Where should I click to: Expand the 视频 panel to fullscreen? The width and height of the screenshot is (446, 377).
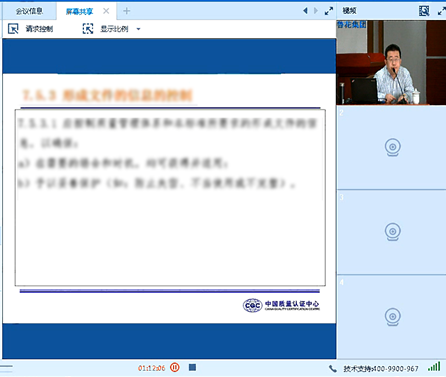(x=442, y=11)
